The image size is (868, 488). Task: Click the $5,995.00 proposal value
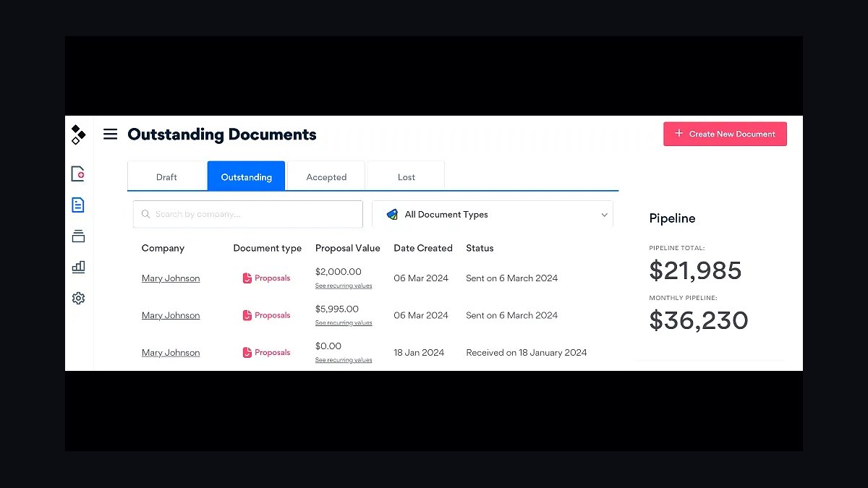[x=337, y=309]
